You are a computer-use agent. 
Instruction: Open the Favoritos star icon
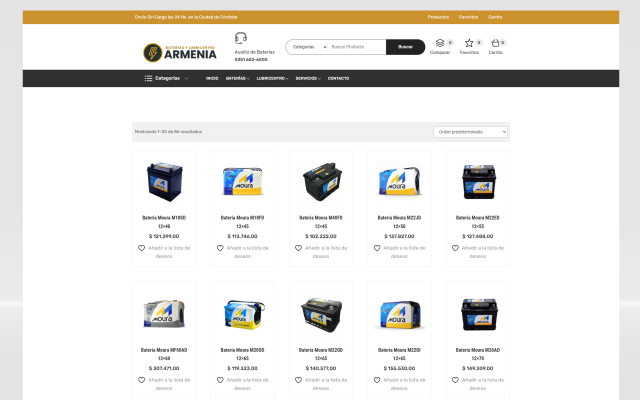[469, 43]
